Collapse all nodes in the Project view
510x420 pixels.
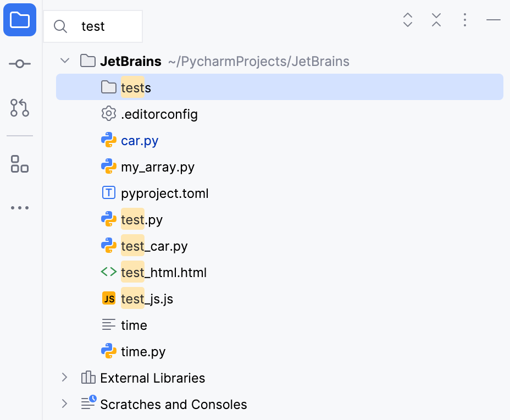(436, 20)
